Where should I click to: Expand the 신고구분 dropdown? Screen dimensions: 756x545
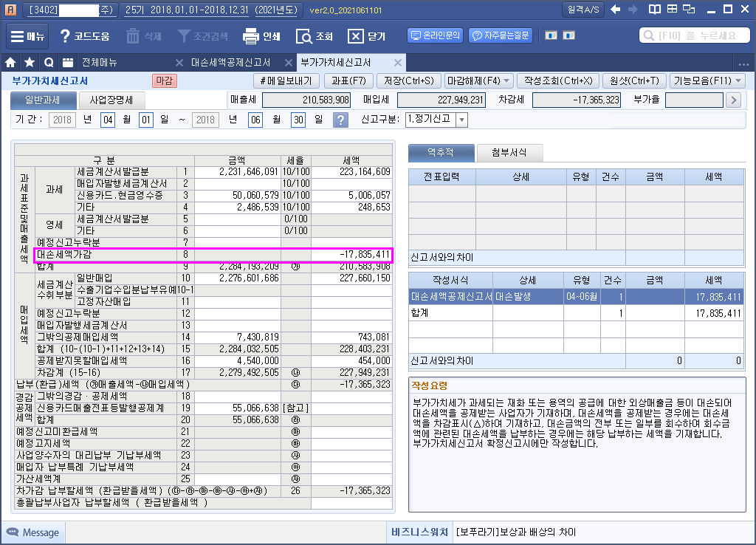(x=461, y=120)
